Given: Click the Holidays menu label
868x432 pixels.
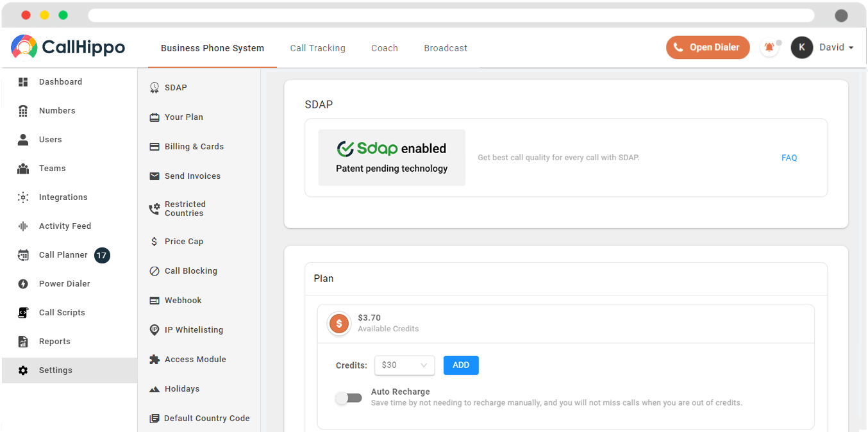Looking at the screenshot, I should tap(182, 389).
